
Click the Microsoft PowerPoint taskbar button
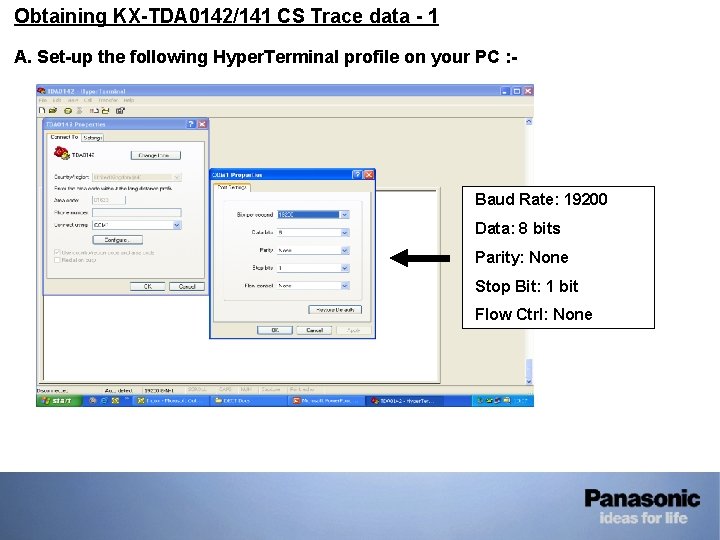pos(327,401)
